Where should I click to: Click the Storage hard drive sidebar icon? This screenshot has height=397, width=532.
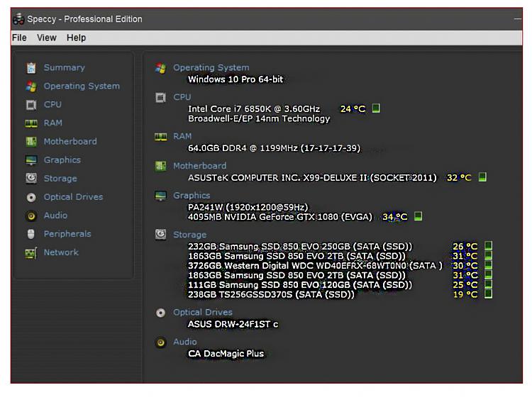31,178
